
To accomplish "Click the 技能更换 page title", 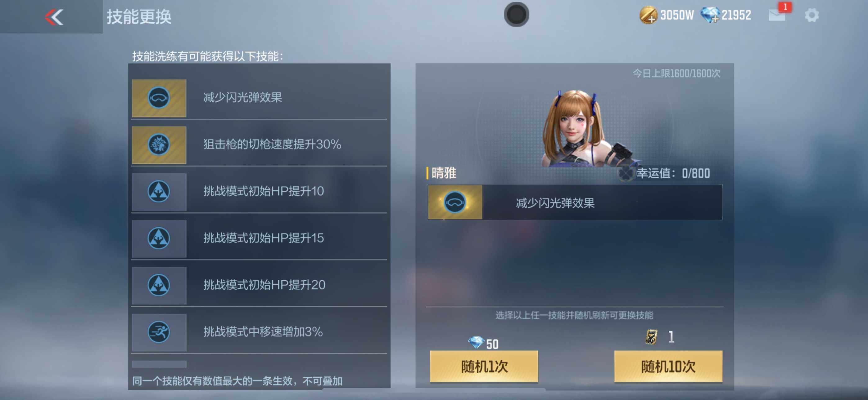I will tap(139, 17).
